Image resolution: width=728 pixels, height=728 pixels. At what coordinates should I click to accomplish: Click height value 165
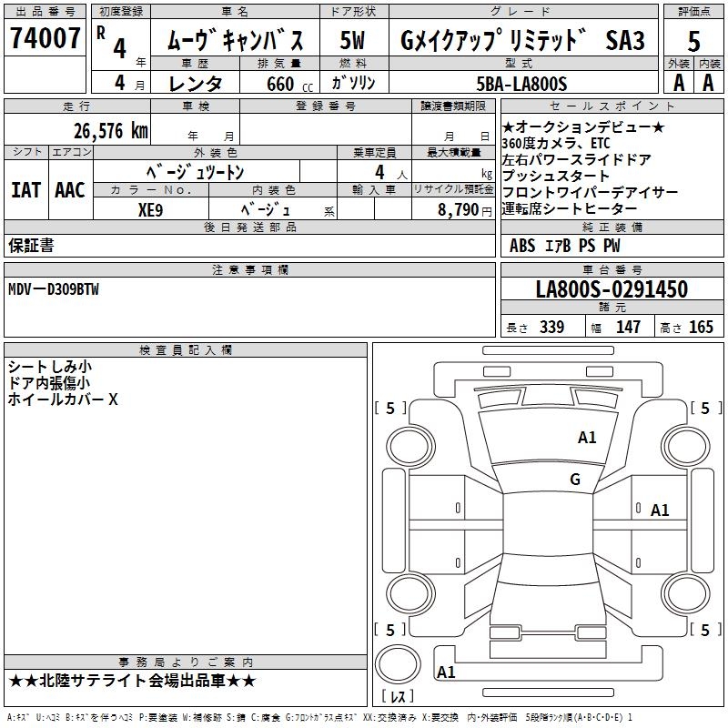(x=701, y=327)
